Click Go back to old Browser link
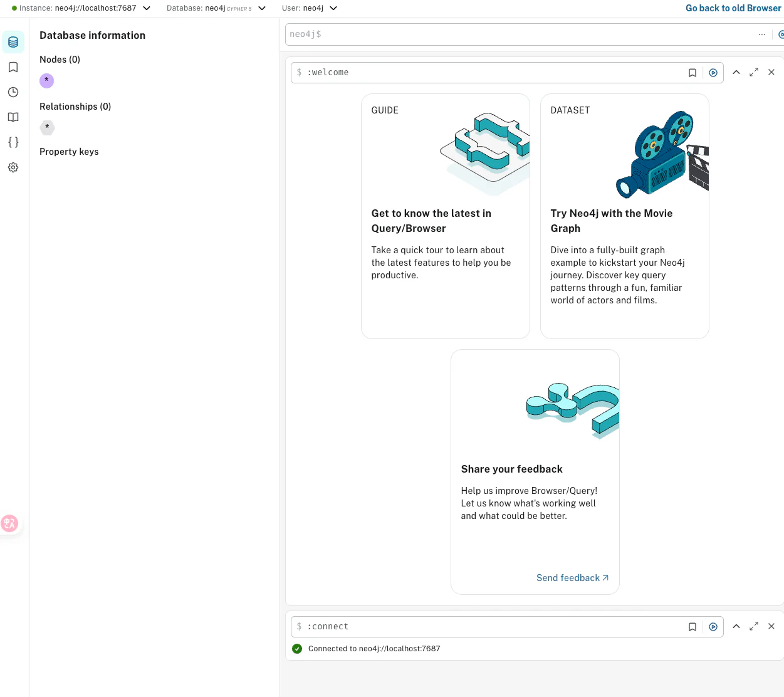Viewport: 784px width, 697px height. [x=733, y=8]
